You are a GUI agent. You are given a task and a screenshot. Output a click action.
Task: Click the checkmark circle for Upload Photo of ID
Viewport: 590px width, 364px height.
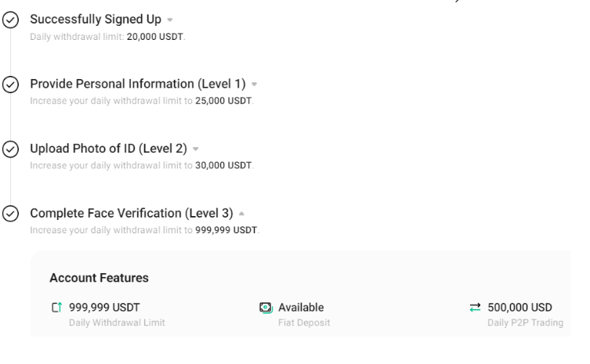[10, 150]
